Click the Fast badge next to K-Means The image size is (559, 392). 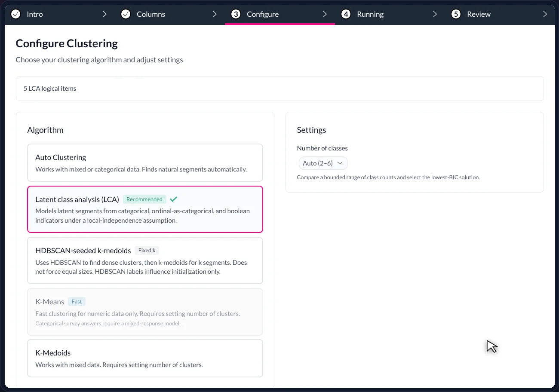pos(77,301)
